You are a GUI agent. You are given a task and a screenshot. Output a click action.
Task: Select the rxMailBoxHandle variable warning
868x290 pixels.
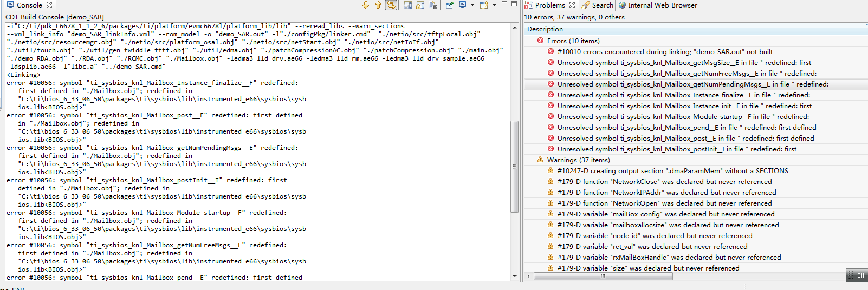coord(696,257)
